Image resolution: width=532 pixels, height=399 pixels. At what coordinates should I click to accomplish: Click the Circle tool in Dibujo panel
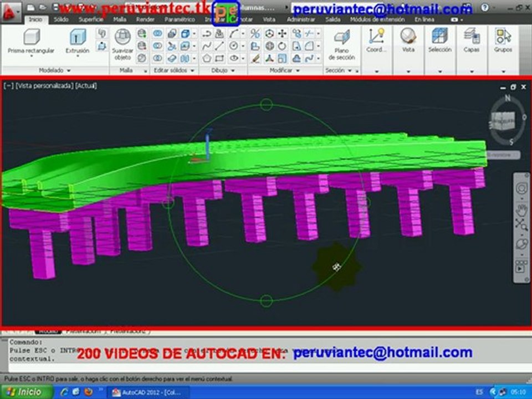233,46
